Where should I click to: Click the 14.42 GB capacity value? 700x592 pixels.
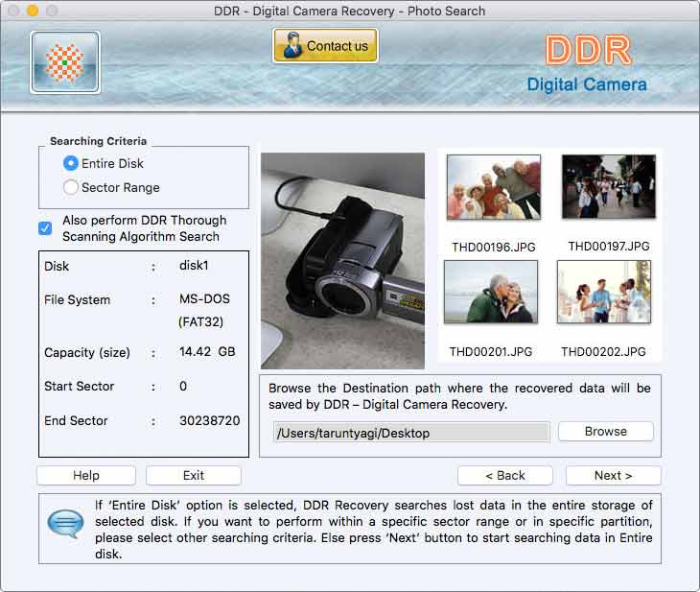(x=207, y=351)
